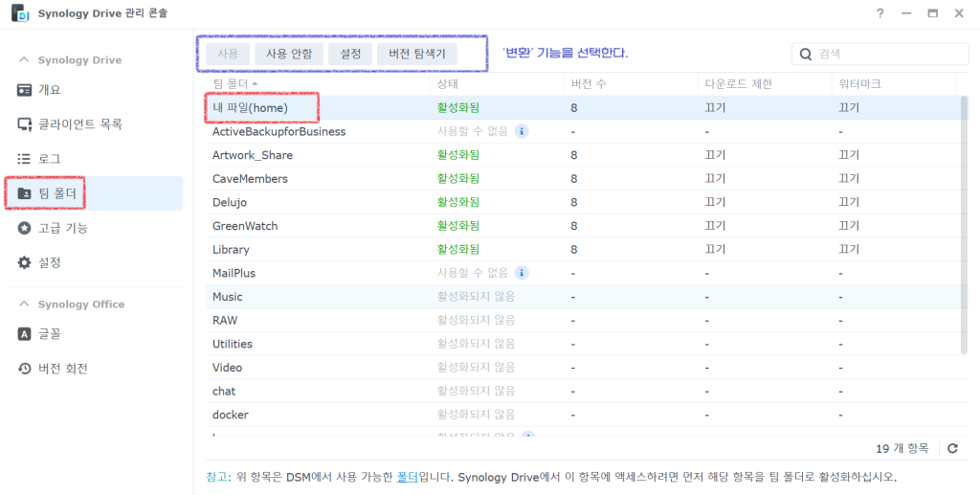Click 끄기 download limit in Delujo row
Screen dimensions: 980x495
715,202
